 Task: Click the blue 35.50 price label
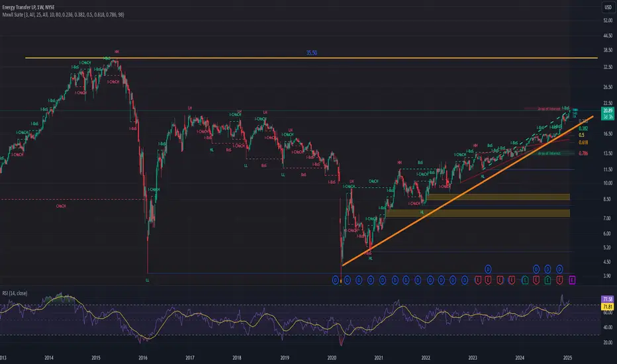[x=312, y=53]
